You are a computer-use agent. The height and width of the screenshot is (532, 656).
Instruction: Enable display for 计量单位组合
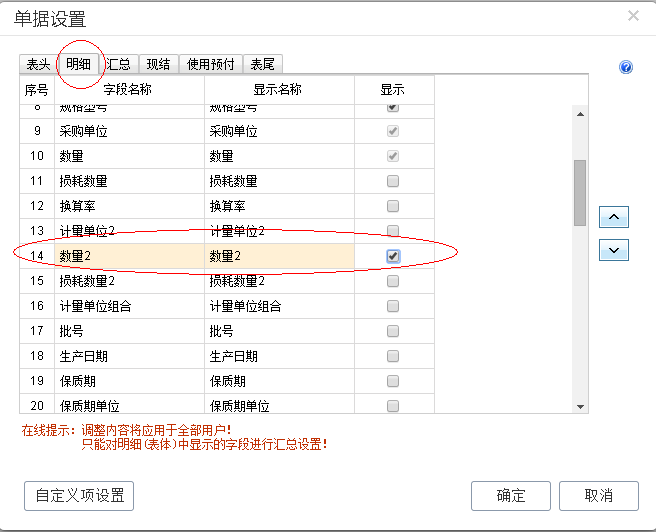pyautogui.click(x=393, y=306)
